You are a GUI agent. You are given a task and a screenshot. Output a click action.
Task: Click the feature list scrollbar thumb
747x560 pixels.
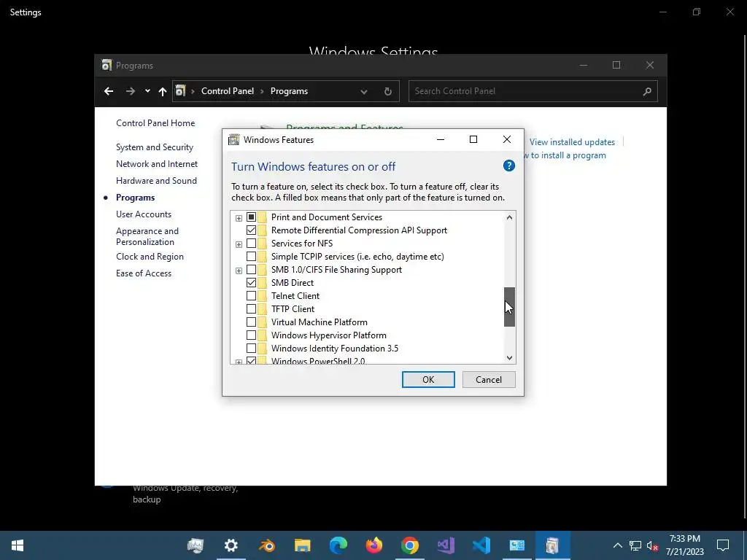(x=509, y=307)
